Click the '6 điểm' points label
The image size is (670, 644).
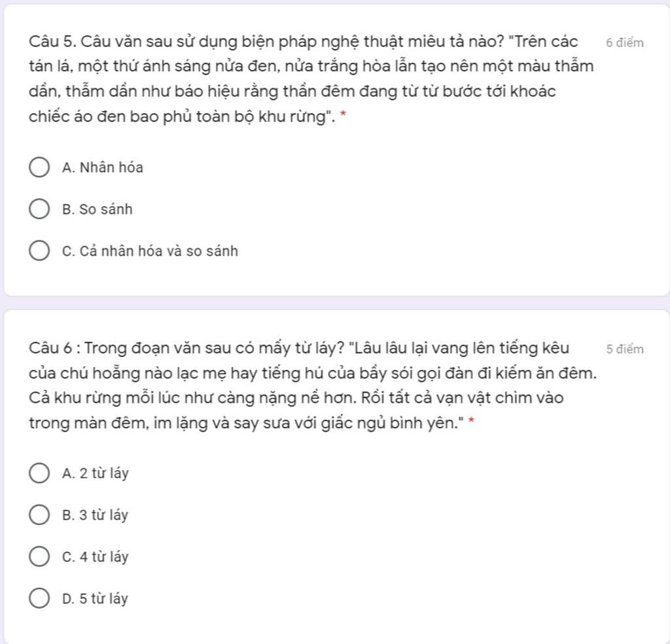click(625, 42)
